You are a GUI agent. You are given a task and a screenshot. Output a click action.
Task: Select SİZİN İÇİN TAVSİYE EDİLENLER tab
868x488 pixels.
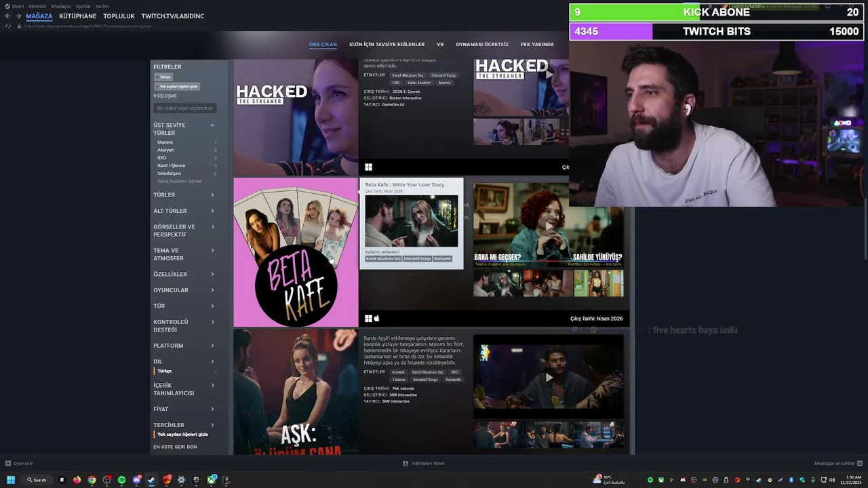point(387,44)
